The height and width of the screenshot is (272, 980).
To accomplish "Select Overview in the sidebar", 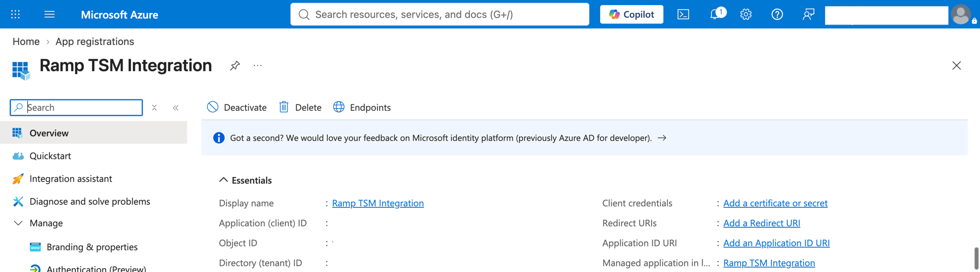I will 94,133.
